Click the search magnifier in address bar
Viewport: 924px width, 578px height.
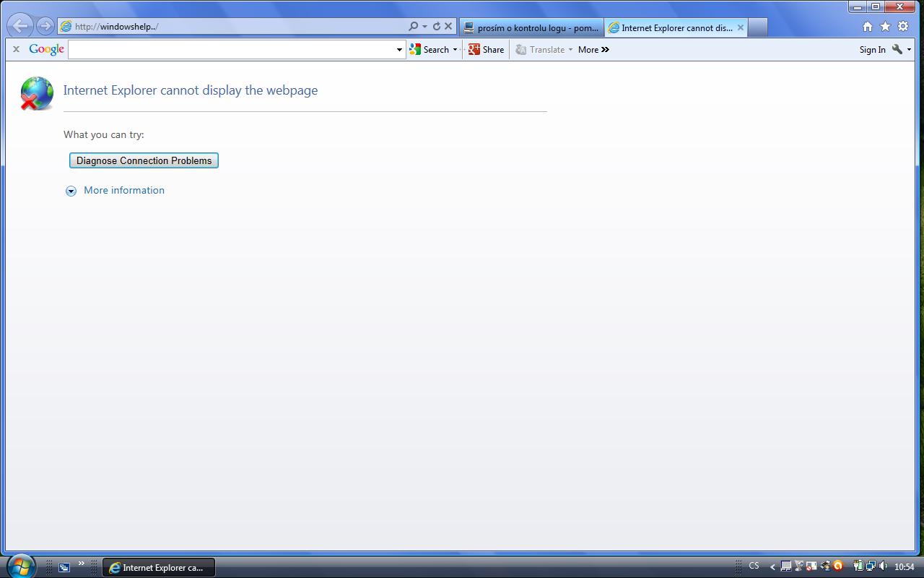[414, 26]
